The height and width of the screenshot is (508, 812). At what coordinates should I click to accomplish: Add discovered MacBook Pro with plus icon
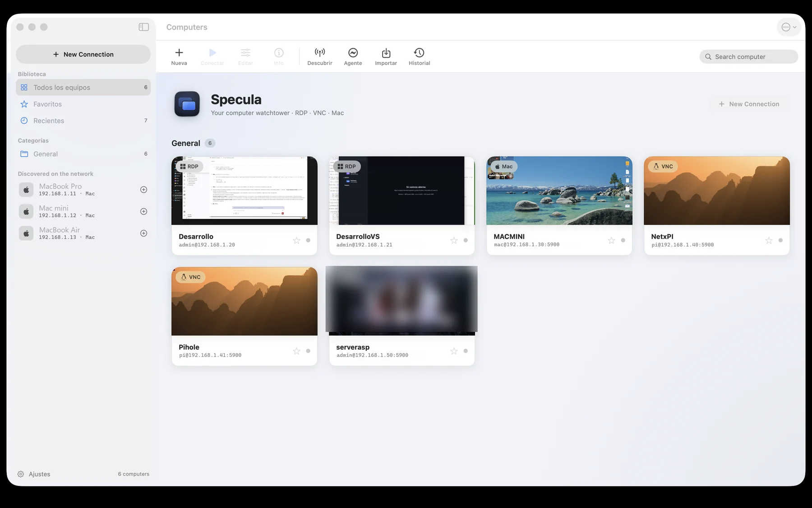coord(143,190)
